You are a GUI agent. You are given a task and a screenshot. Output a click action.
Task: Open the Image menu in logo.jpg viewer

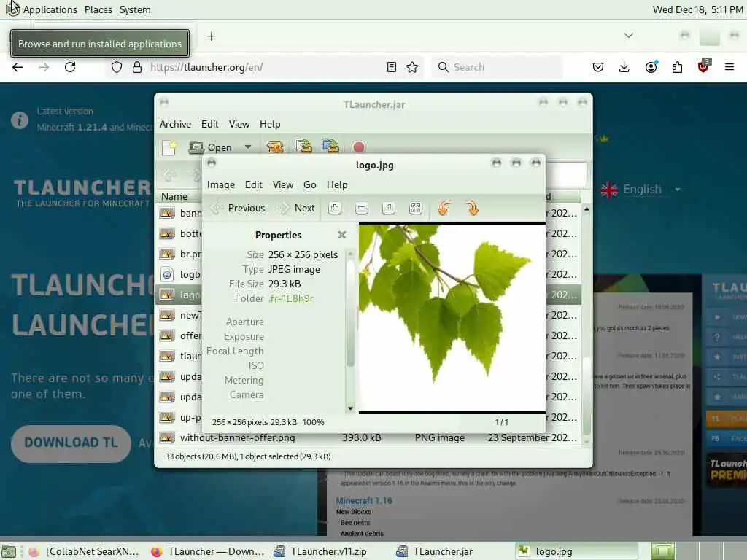pyautogui.click(x=220, y=184)
